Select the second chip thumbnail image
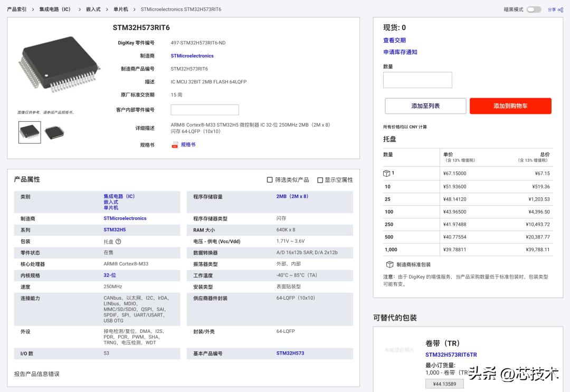 coord(54,132)
